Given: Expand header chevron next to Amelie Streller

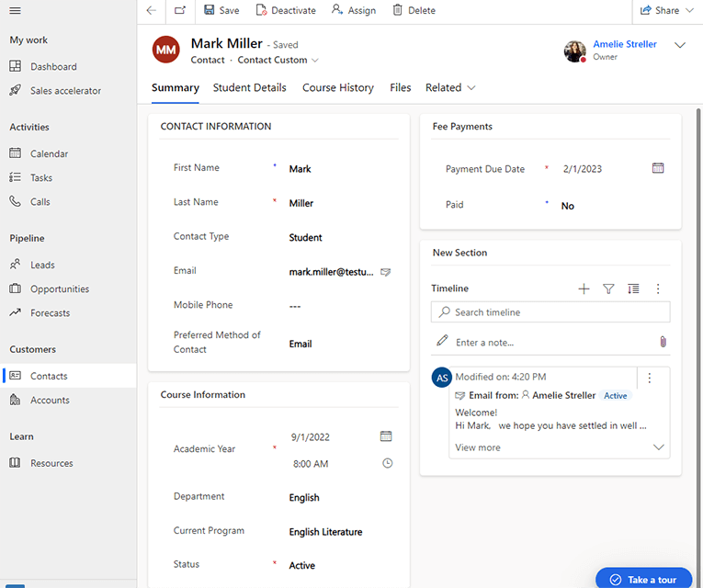Looking at the screenshot, I should 680,45.
